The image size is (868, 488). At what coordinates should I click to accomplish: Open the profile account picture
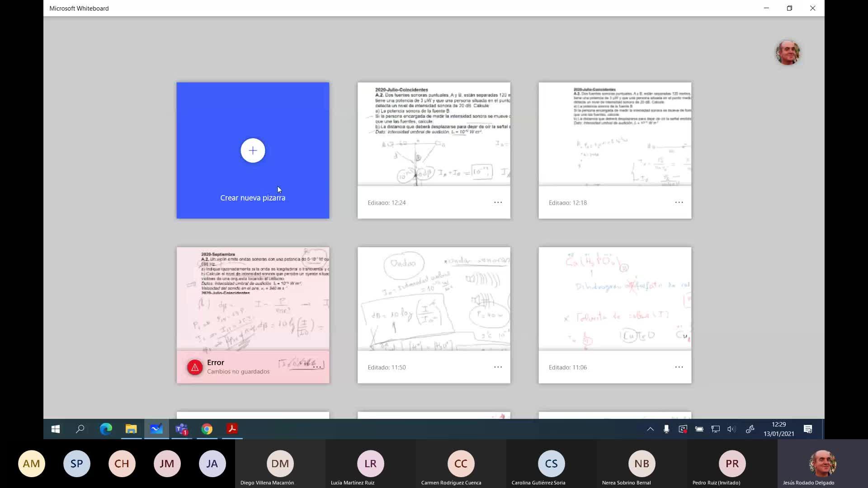click(788, 52)
